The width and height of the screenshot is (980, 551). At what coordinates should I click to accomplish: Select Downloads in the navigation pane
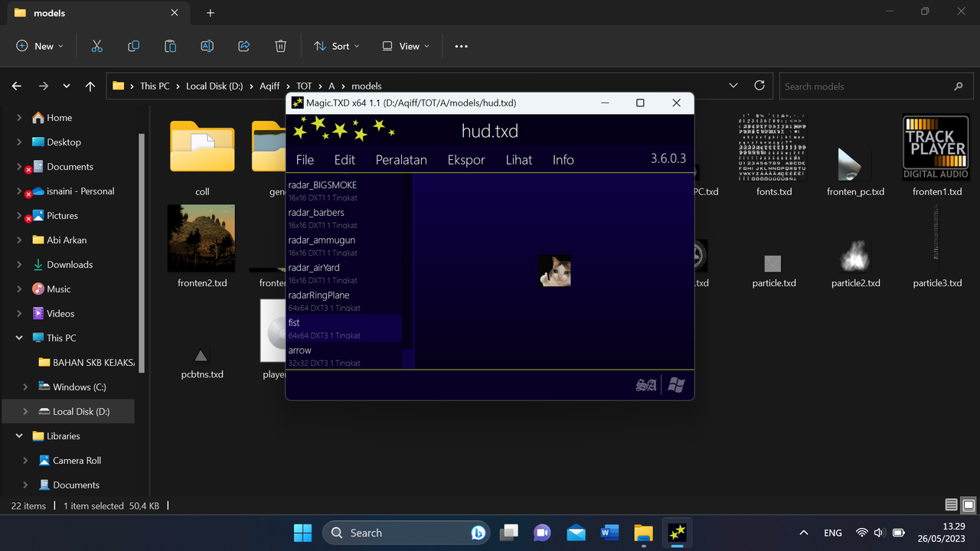point(70,265)
